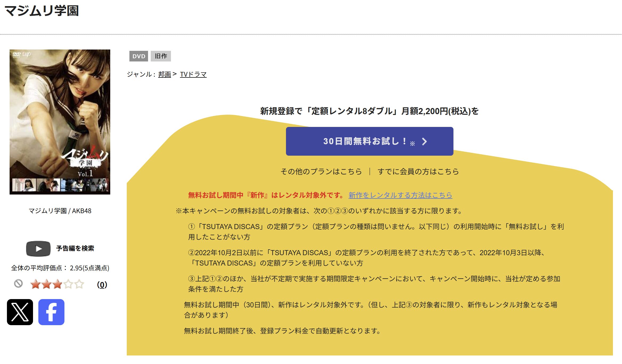The image size is (622, 364).
Task: Click the 無料お試し期間中（30日間）、新作は note
Action: click(371, 310)
